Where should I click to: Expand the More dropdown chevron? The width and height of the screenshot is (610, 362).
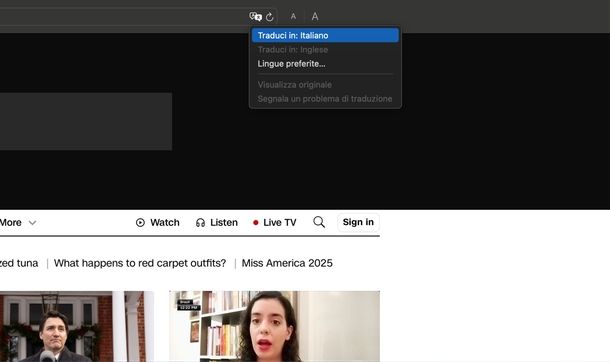click(x=32, y=223)
